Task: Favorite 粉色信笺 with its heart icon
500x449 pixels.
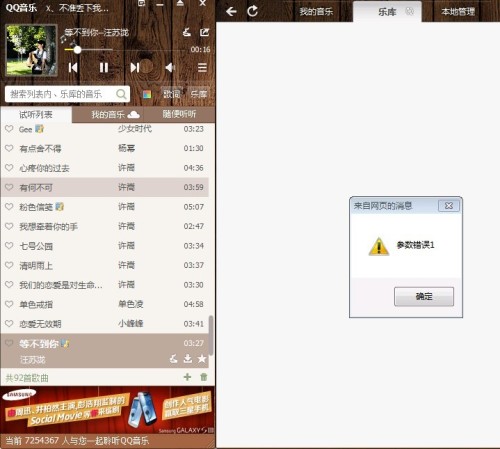Action: (9, 207)
